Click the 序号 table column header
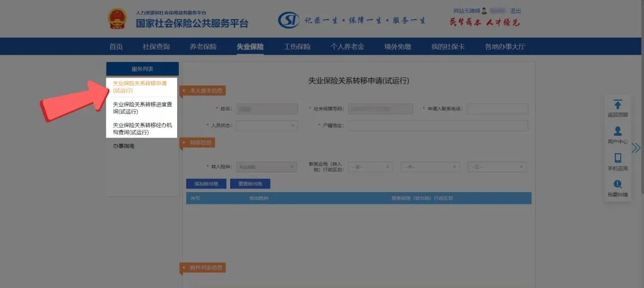The width and height of the screenshot is (644, 288). coord(194,198)
